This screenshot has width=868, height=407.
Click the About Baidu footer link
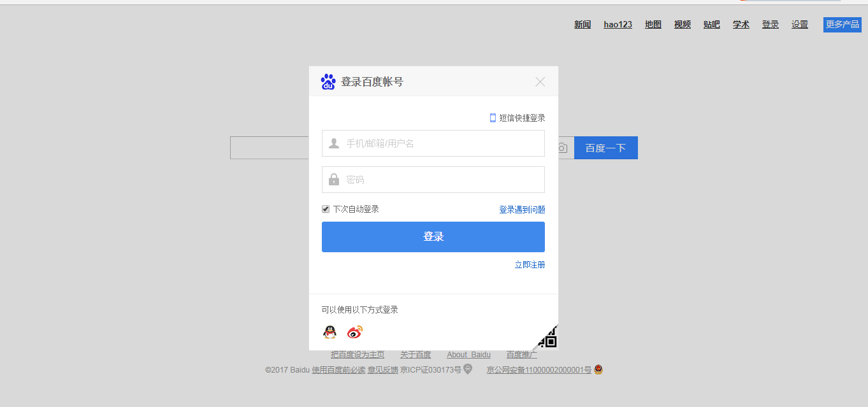[468, 355]
